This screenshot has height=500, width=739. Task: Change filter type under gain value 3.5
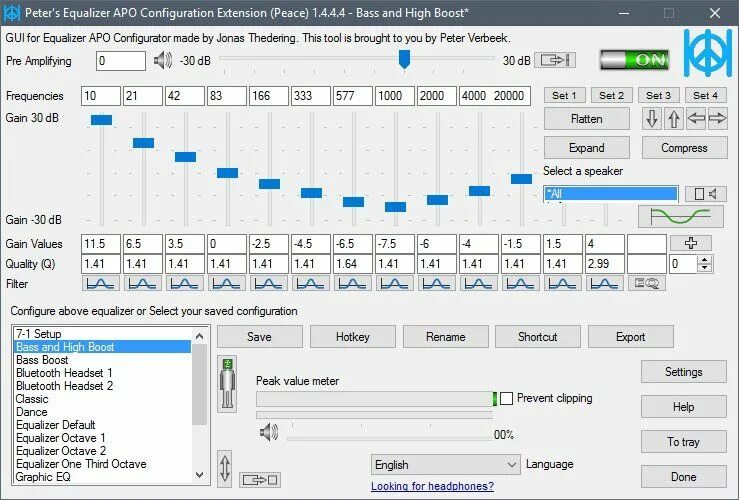[x=184, y=284]
